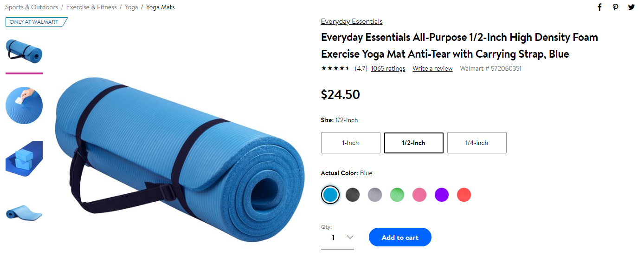Open the Everyday Essentials brand link
This screenshot has width=644, height=258.
pyautogui.click(x=352, y=21)
